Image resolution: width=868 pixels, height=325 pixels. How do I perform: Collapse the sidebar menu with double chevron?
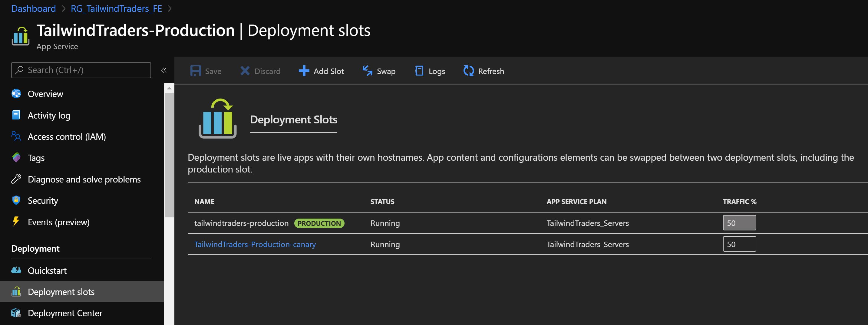pos(164,70)
